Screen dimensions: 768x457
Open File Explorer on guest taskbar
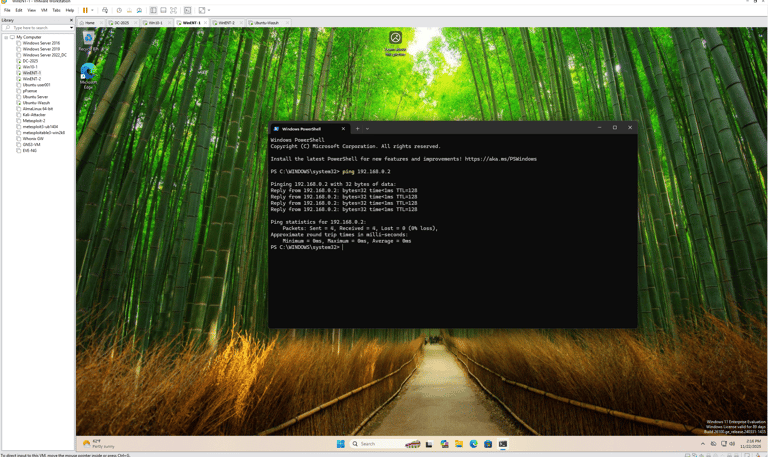(459, 444)
